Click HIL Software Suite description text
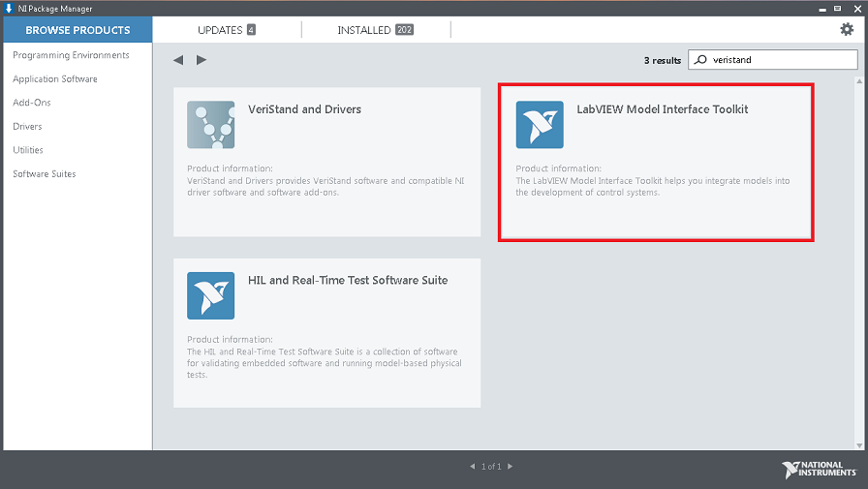The image size is (868, 489). pos(325,363)
